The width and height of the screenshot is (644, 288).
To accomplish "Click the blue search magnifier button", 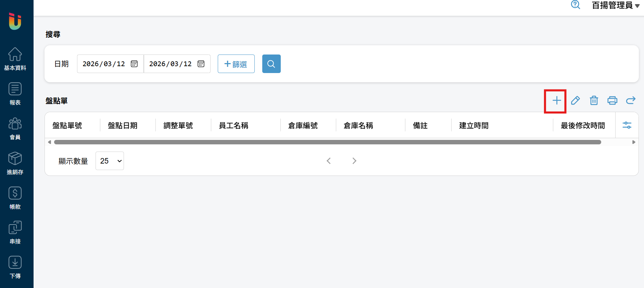I will click(x=271, y=64).
